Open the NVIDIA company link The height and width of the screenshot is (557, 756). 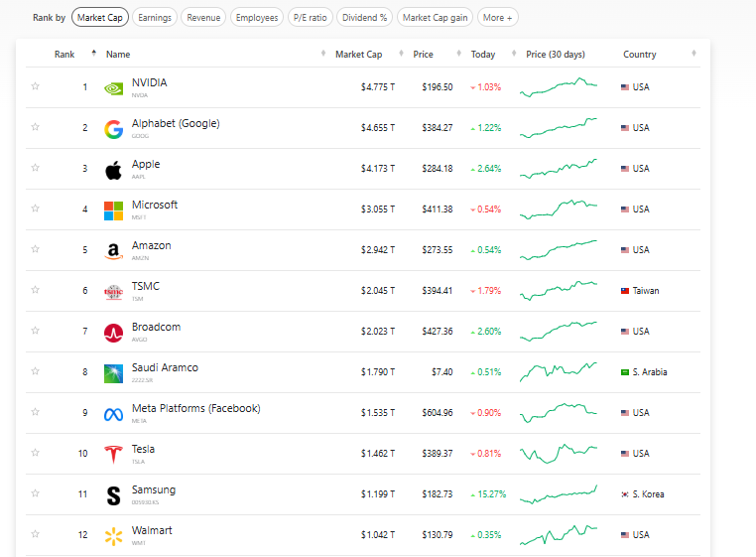click(150, 82)
